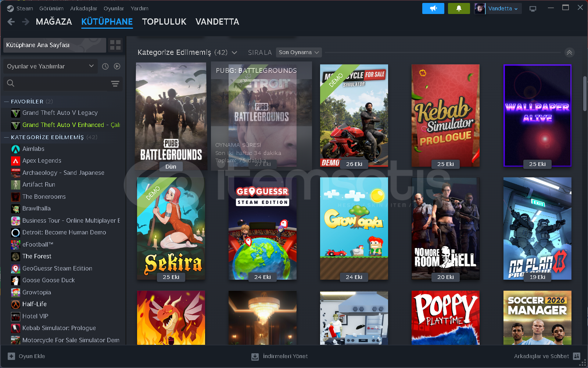Collapse the shelf with double-chevron button

(569, 53)
